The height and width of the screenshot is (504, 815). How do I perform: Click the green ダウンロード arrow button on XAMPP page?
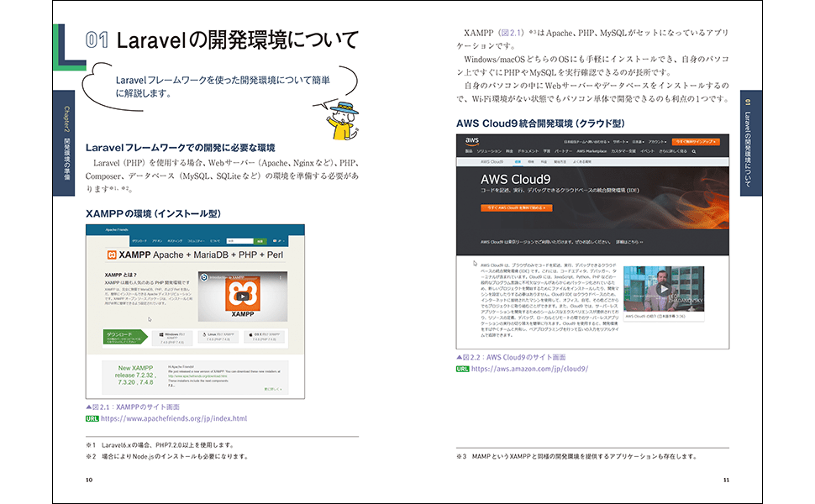tap(125, 337)
